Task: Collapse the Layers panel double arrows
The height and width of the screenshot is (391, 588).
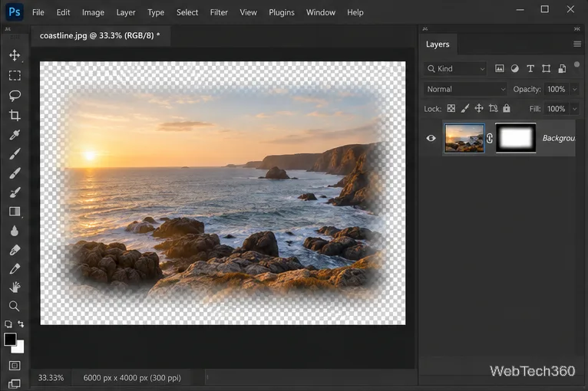Action: (x=576, y=29)
